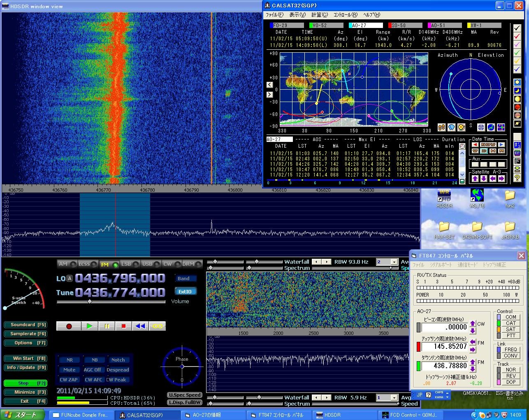
Task: Click the NOW button in Date Time group
Action: click(x=488, y=145)
